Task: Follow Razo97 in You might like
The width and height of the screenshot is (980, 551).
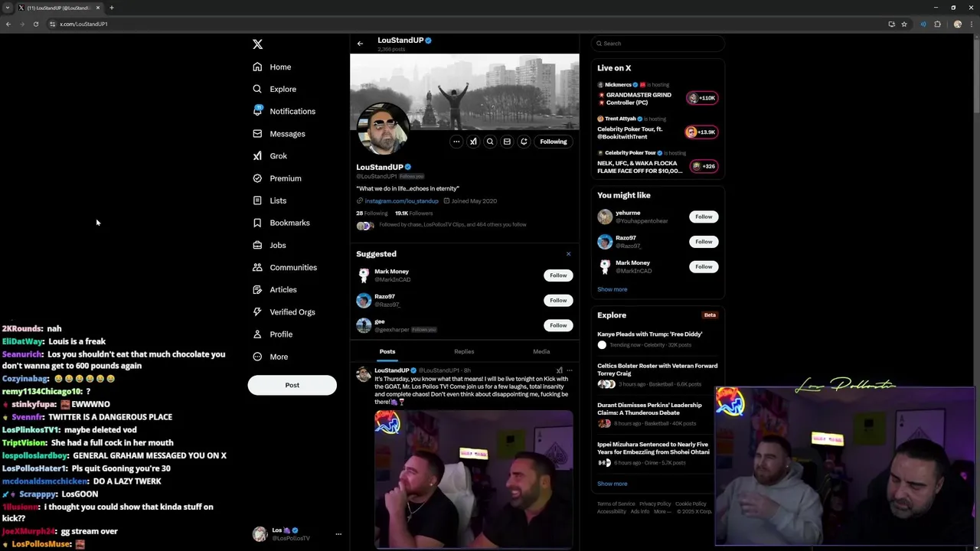Action: click(x=704, y=242)
